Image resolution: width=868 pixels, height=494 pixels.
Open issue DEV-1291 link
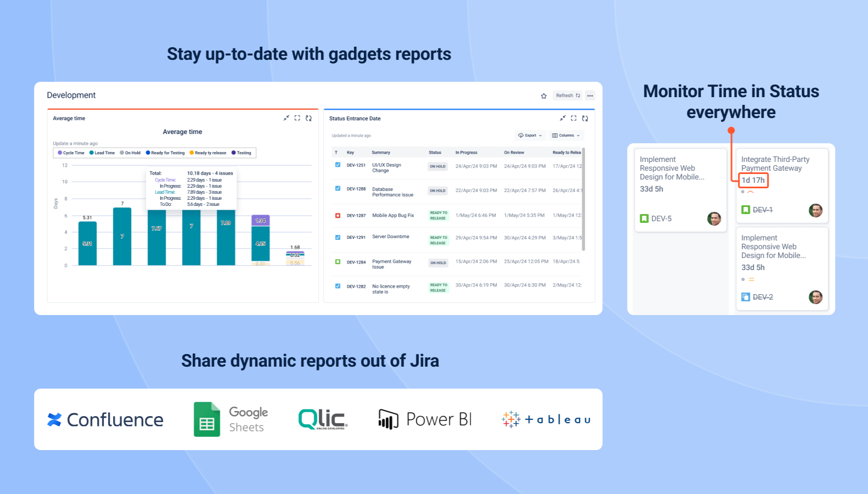click(x=356, y=238)
